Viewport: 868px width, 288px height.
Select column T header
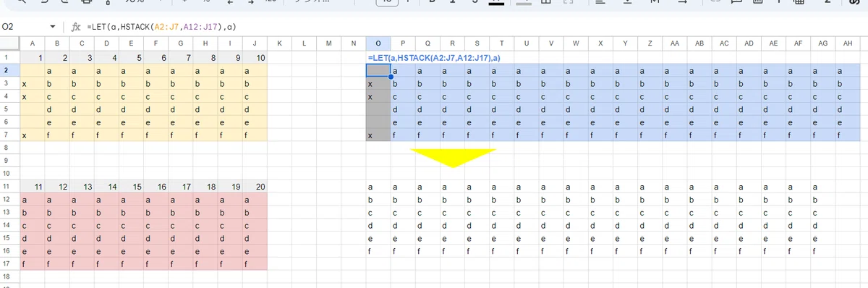(502, 44)
